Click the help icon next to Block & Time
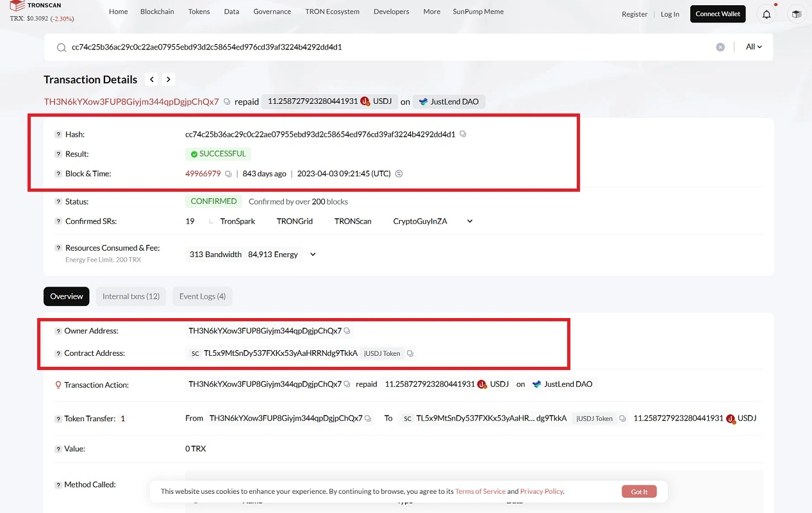Viewport: 812px width, 513px height. point(58,174)
